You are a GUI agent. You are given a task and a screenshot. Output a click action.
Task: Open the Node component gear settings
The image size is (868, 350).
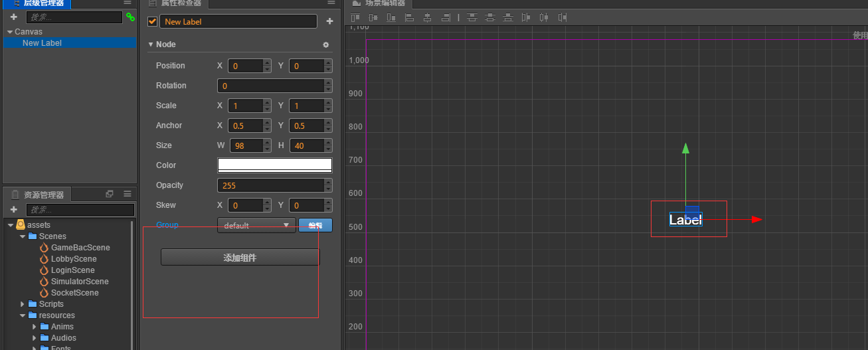tap(325, 44)
